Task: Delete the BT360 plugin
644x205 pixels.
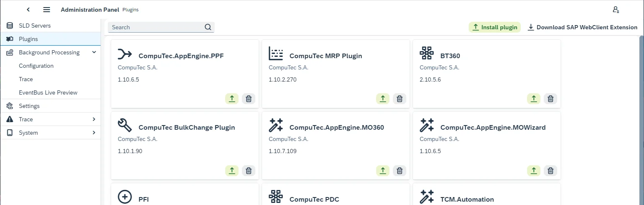Action: 551,99
